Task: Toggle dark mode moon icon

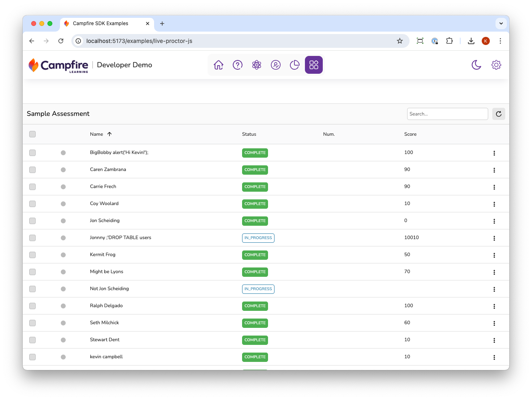Action: [476, 65]
